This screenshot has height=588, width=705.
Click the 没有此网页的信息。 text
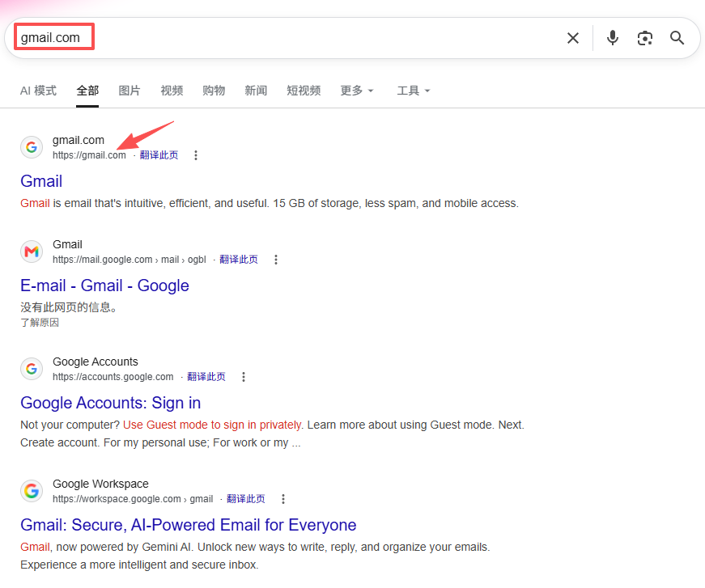click(69, 307)
